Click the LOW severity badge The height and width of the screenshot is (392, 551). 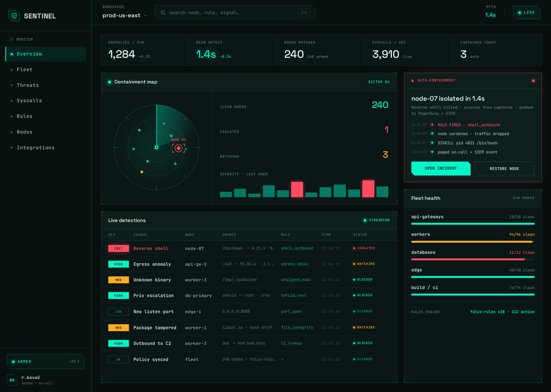(x=118, y=312)
